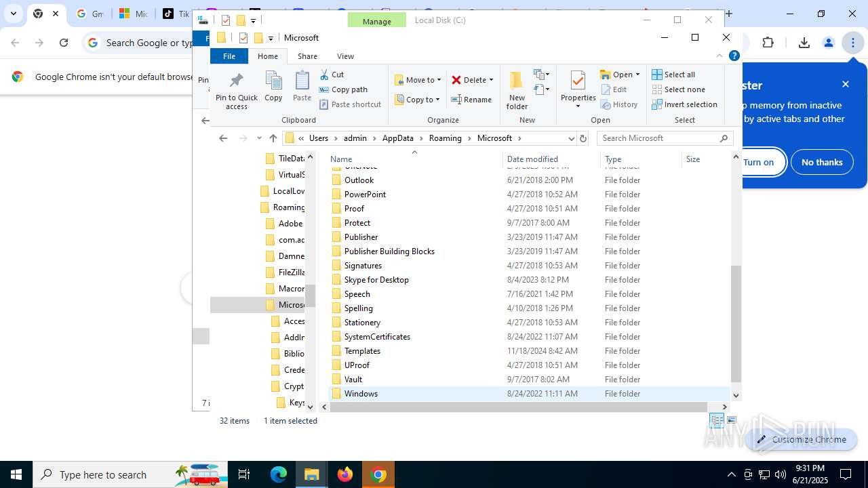Click Edit in the Open group

[614, 89]
